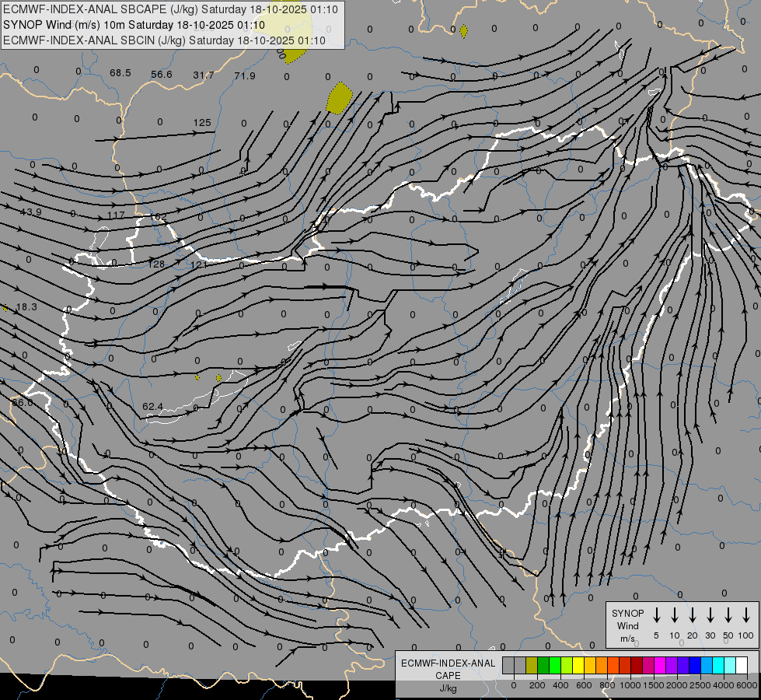Click the legend scale label 600

(584, 685)
